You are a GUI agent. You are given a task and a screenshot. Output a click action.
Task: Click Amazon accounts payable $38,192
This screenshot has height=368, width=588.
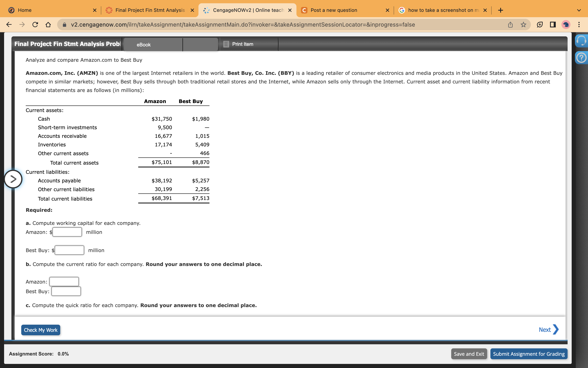point(162,181)
